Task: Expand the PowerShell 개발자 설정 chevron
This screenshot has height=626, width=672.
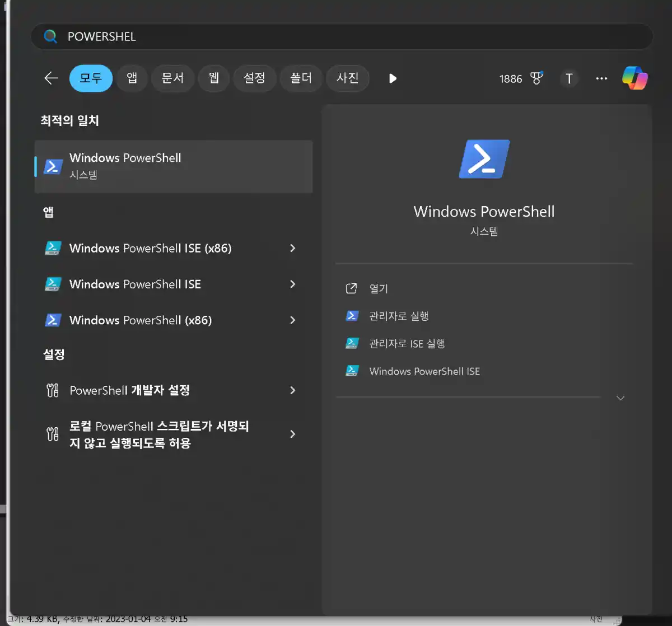Action: (292, 390)
